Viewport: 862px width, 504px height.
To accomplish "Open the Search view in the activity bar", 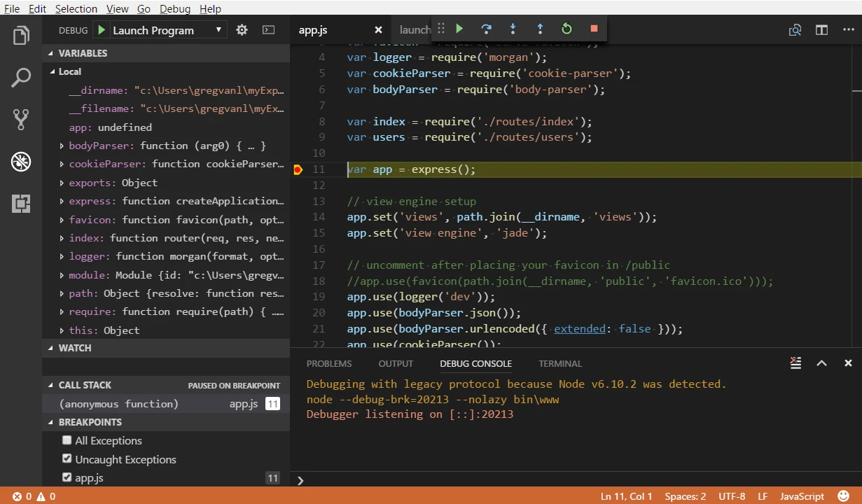I will (x=20, y=77).
